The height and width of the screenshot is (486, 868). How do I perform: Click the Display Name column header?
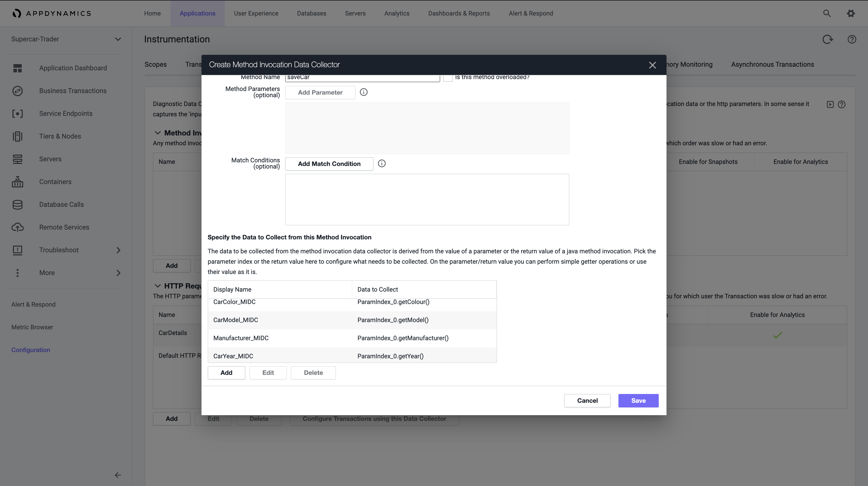coord(280,290)
